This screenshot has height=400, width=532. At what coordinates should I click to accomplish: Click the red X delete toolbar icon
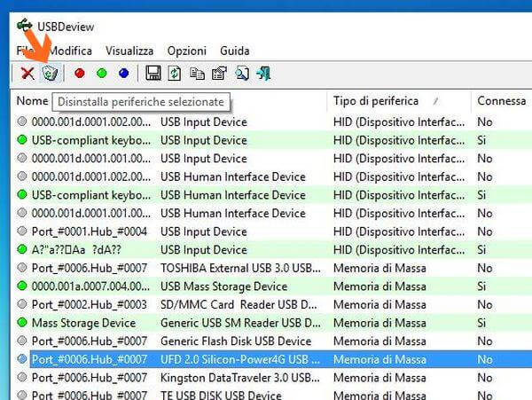(x=27, y=74)
